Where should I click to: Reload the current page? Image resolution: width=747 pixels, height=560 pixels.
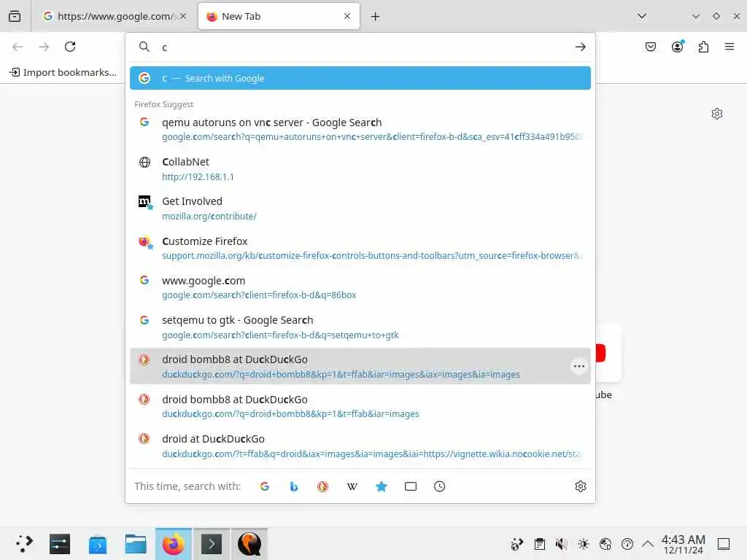70,47
